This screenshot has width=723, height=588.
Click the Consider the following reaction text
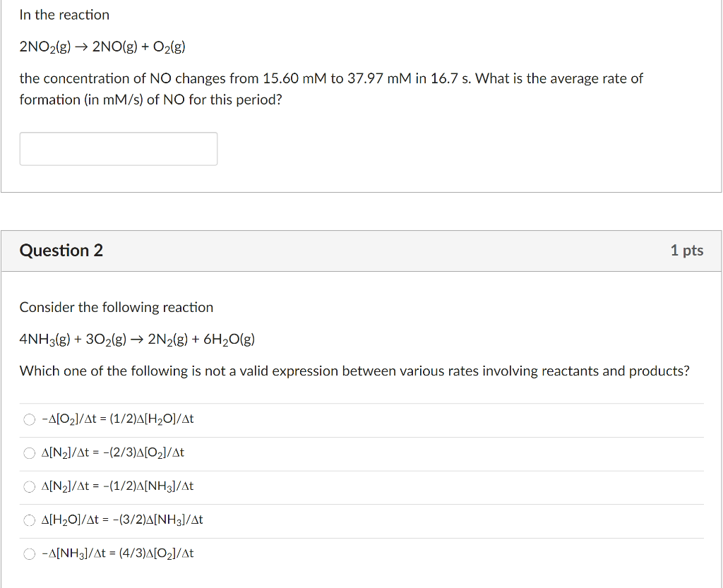pyautogui.click(x=116, y=307)
